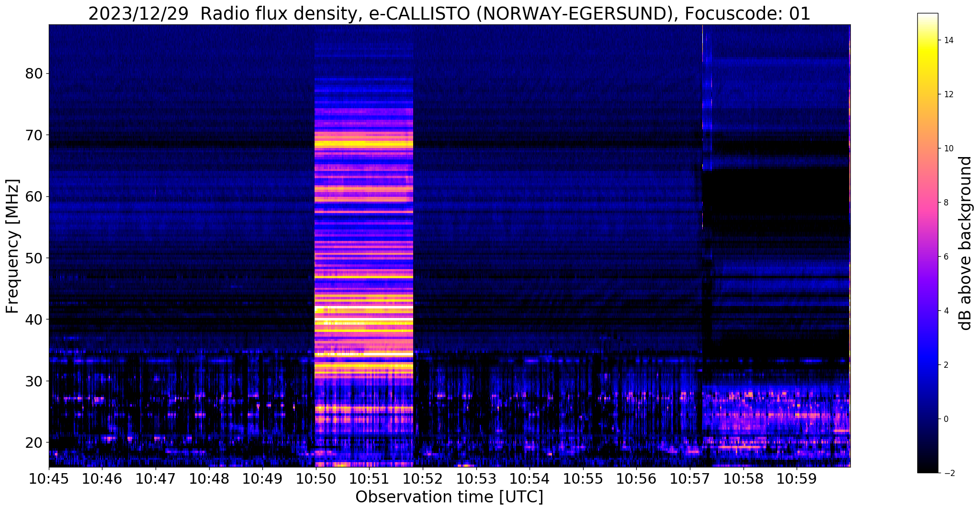Click the colorbar tick label 2
Viewport: 980px width, 511px height.
pos(946,365)
